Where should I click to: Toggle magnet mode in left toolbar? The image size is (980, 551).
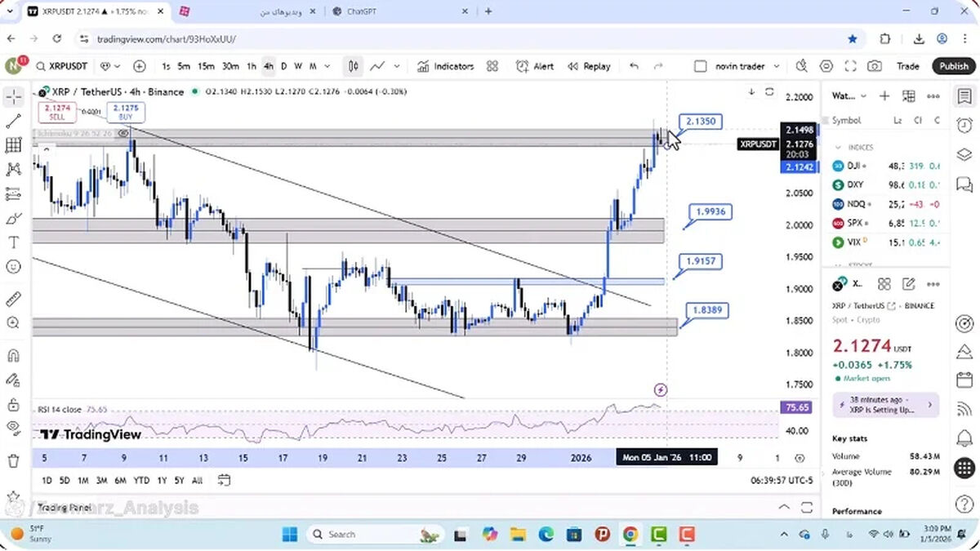coord(13,356)
